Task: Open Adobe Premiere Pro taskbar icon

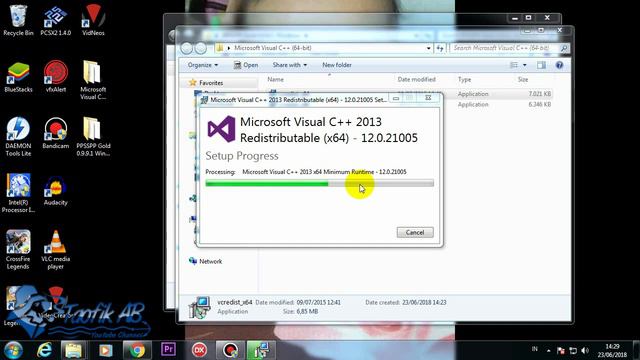Action: click(x=168, y=349)
